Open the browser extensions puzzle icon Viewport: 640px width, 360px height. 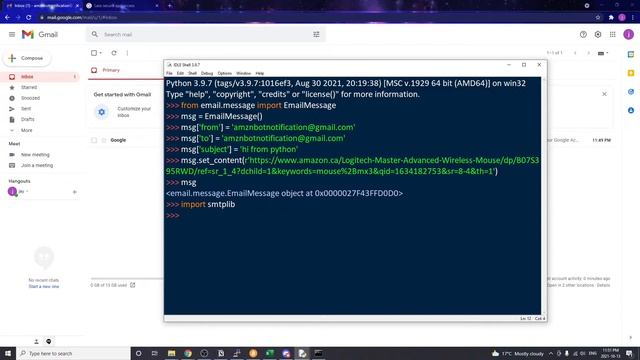tap(611, 18)
